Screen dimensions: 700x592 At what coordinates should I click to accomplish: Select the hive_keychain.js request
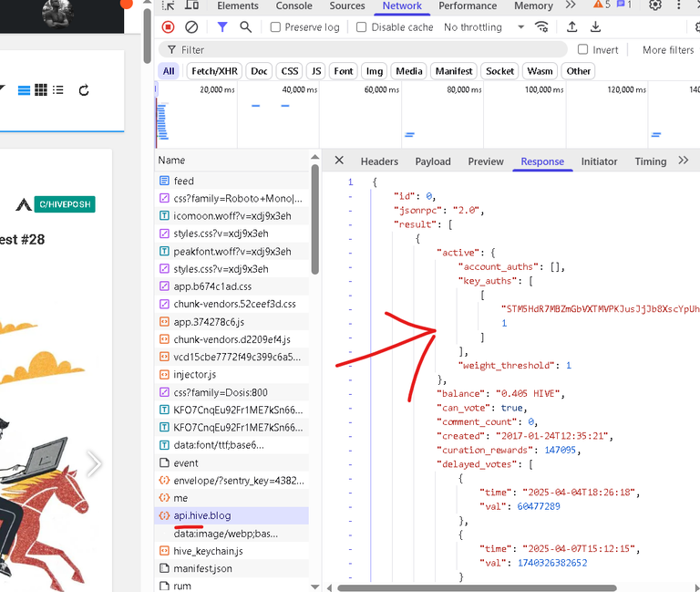232,551
